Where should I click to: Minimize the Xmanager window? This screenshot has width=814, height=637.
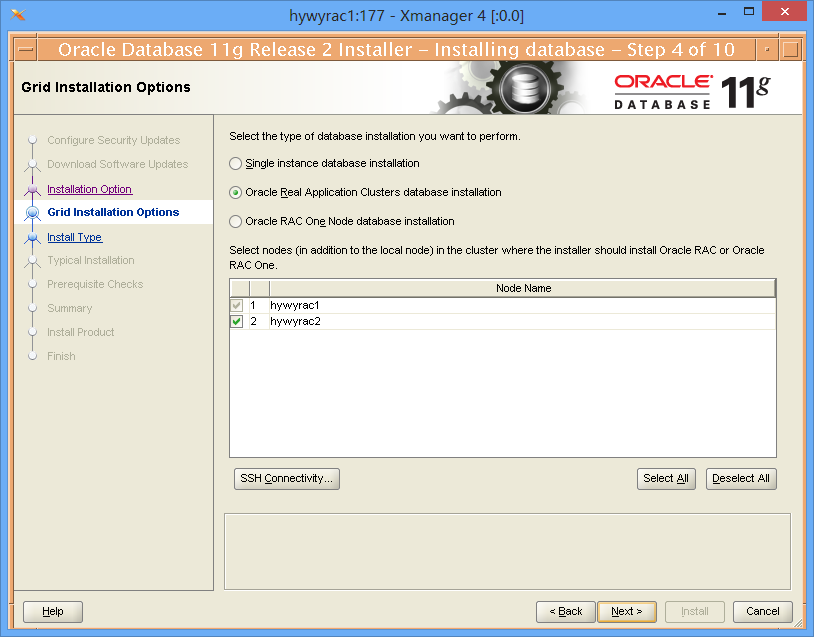click(x=722, y=12)
